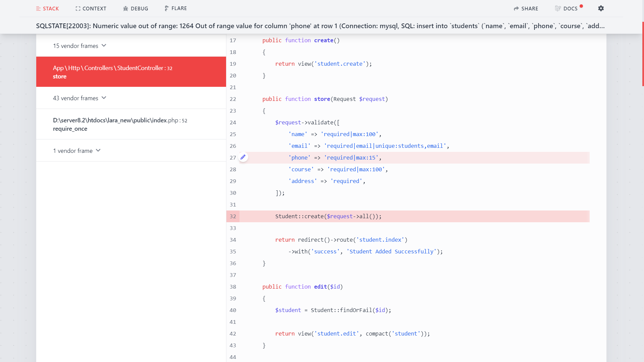Click the public function edit($id) declaration
The image size is (644, 362).
tap(303, 287)
